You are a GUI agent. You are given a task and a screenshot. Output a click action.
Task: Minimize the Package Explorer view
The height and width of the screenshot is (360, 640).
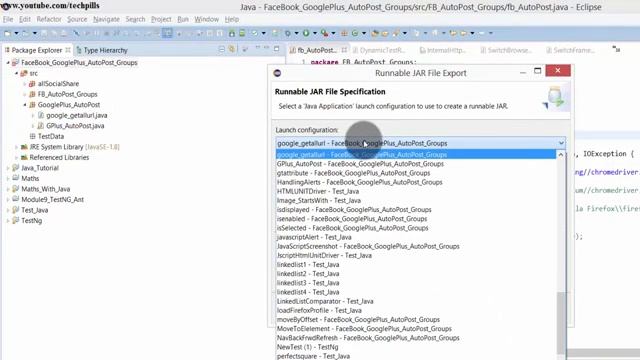point(266,48)
